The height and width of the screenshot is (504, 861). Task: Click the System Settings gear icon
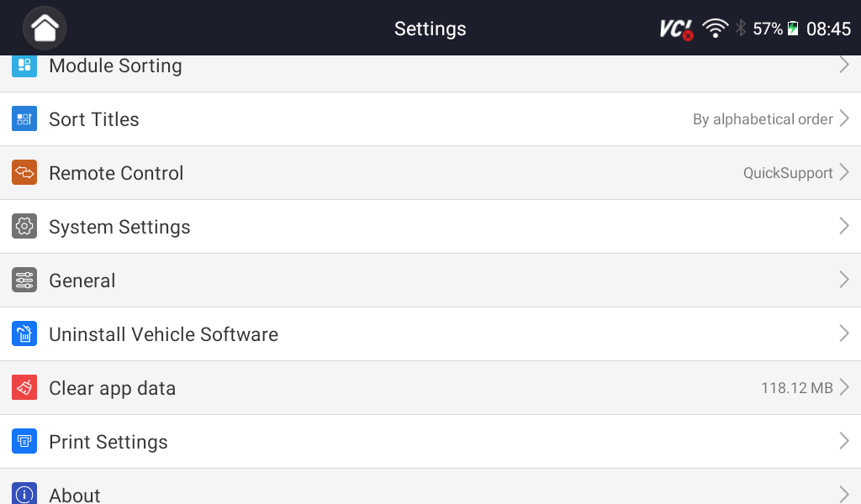(24, 227)
